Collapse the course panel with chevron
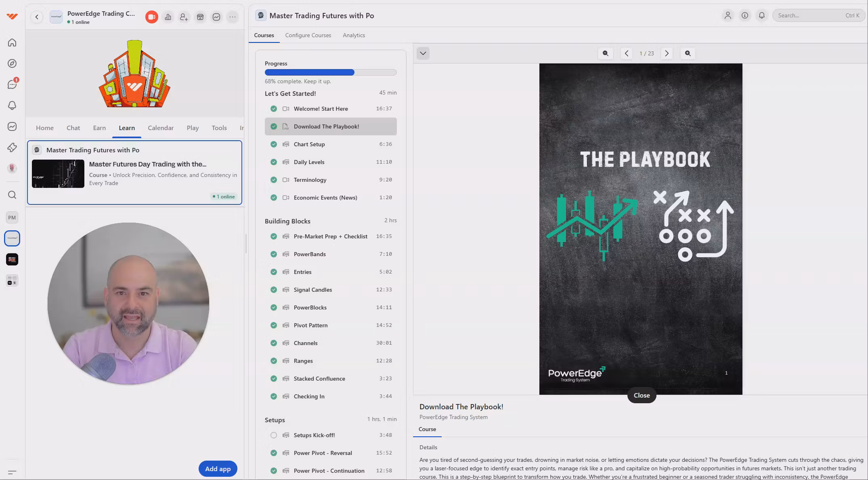 [423, 53]
